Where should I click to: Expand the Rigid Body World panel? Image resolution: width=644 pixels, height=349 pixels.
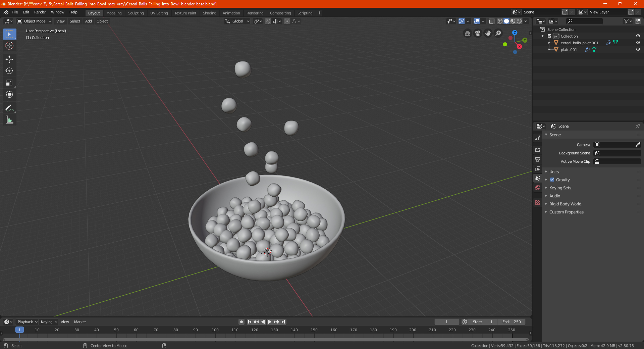tap(565, 204)
